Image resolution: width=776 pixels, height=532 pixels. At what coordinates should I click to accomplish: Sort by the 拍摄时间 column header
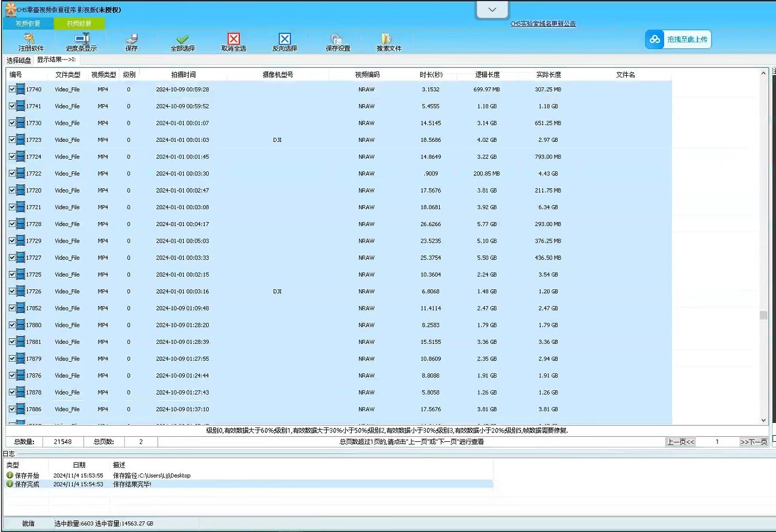[183, 75]
